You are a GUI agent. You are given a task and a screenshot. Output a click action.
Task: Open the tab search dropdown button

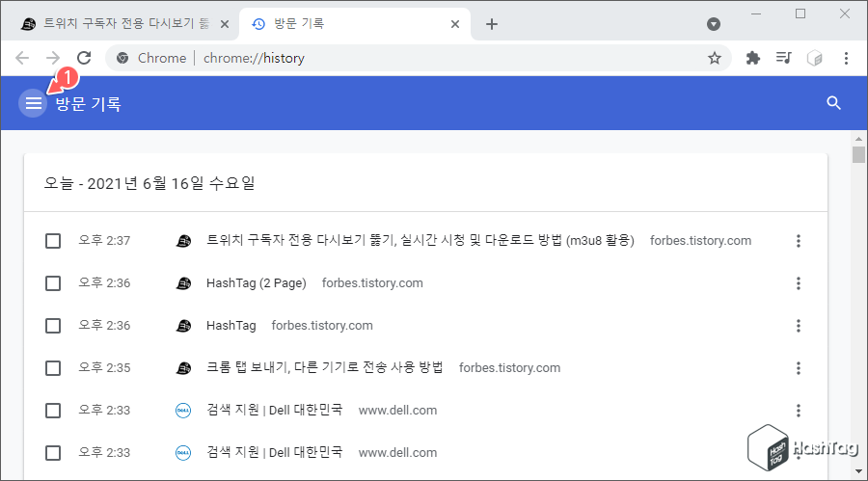click(x=714, y=24)
